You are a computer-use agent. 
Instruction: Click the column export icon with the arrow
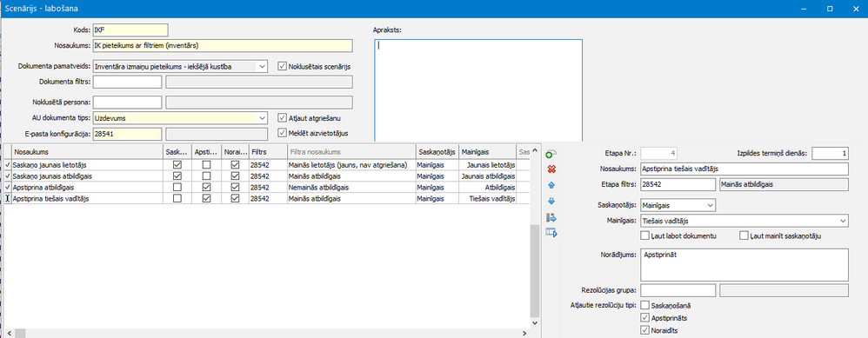[x=551, y=217]
